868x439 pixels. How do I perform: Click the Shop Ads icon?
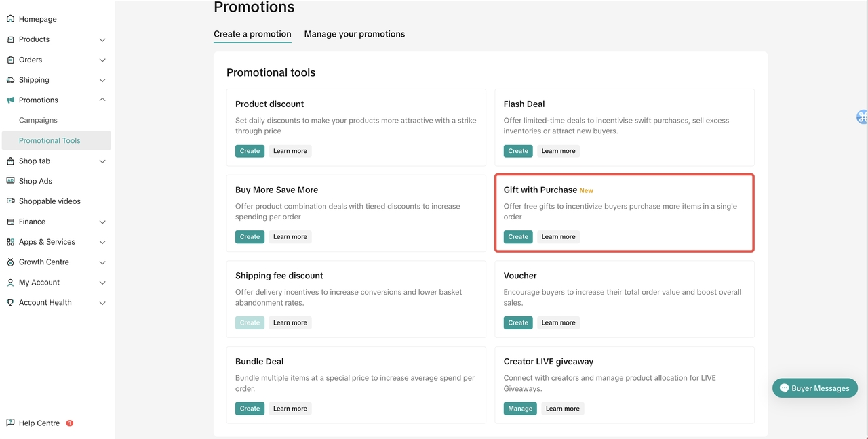(10, 181)
